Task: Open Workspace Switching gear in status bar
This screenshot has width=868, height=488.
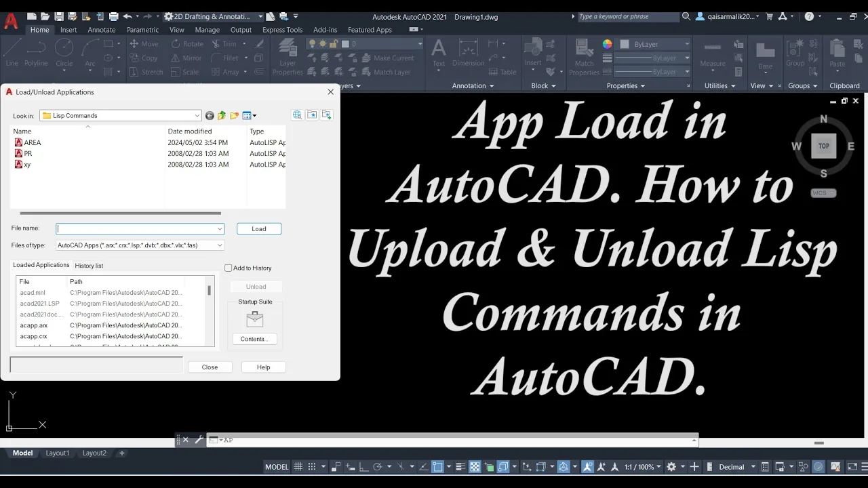Action: pyautogui.click(x=671, y=467)
